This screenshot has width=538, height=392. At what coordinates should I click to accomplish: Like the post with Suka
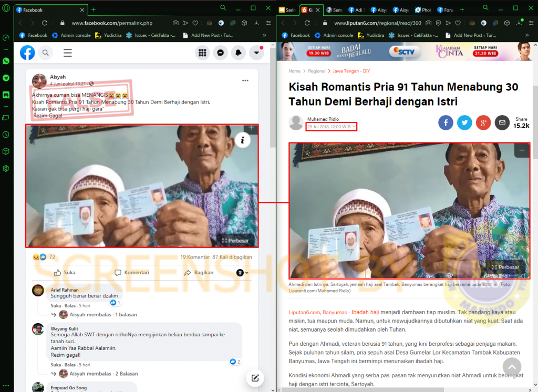coord(65,273)
